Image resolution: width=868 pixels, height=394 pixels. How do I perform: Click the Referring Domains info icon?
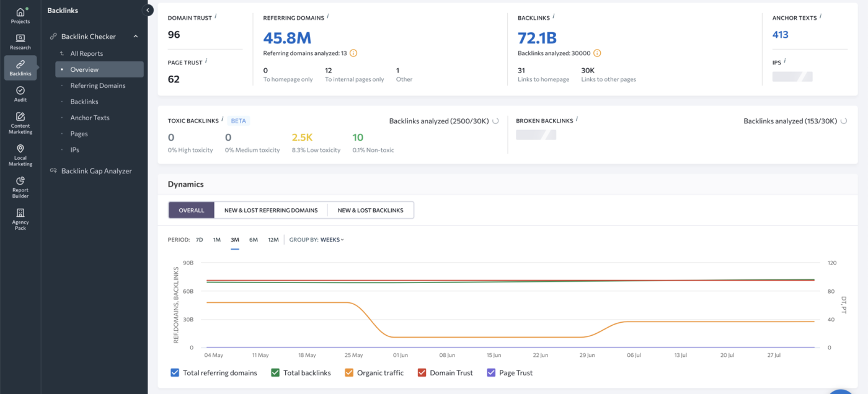[327, 17]
